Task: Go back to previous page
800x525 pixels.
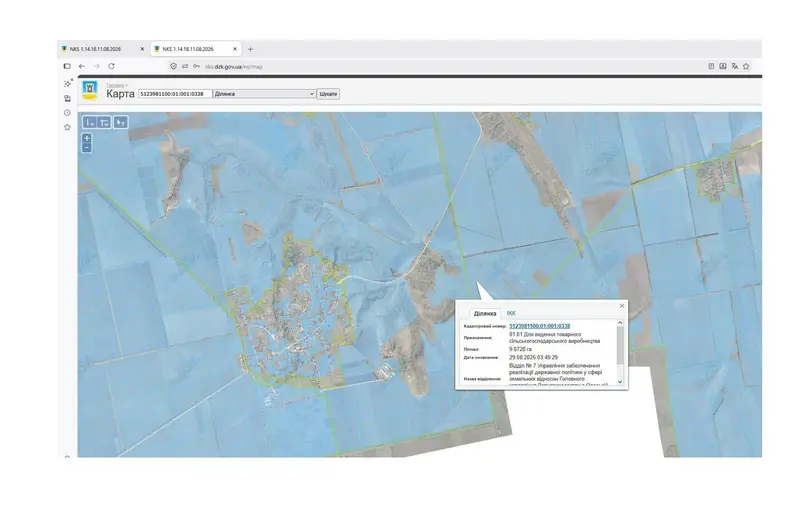Action: click(82, 66)
